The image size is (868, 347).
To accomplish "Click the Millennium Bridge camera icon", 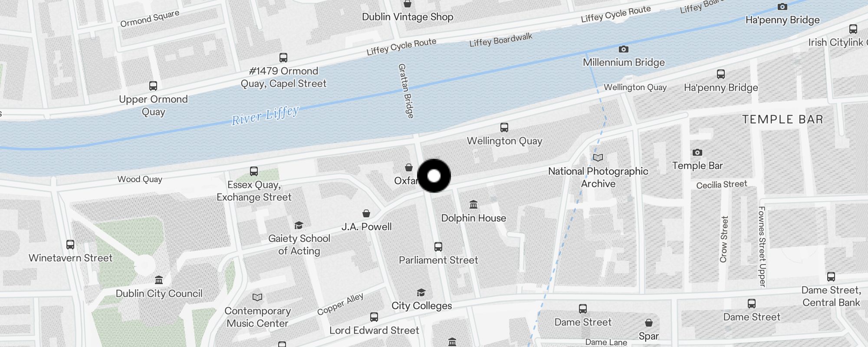I will coord(624,49).
